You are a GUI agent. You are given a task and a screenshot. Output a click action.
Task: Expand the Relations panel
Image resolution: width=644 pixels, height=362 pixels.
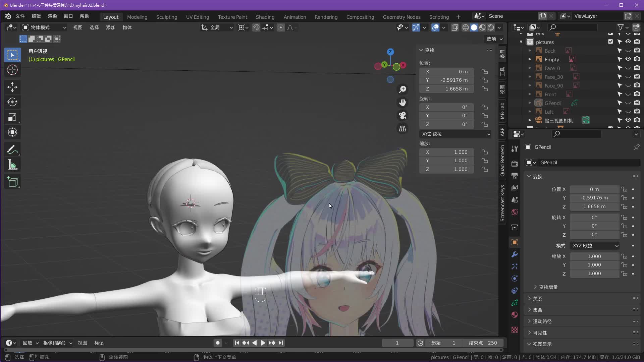click(537, 298)
